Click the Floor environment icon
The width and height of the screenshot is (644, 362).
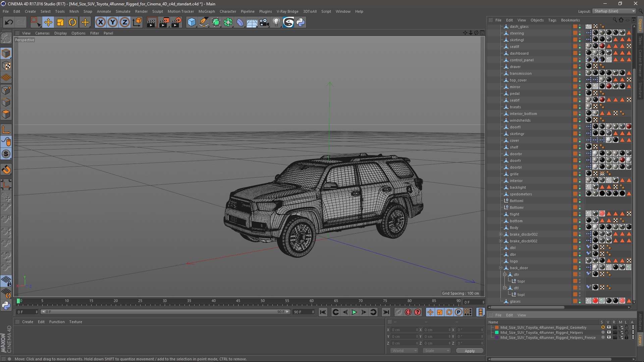tap(252, 22)
